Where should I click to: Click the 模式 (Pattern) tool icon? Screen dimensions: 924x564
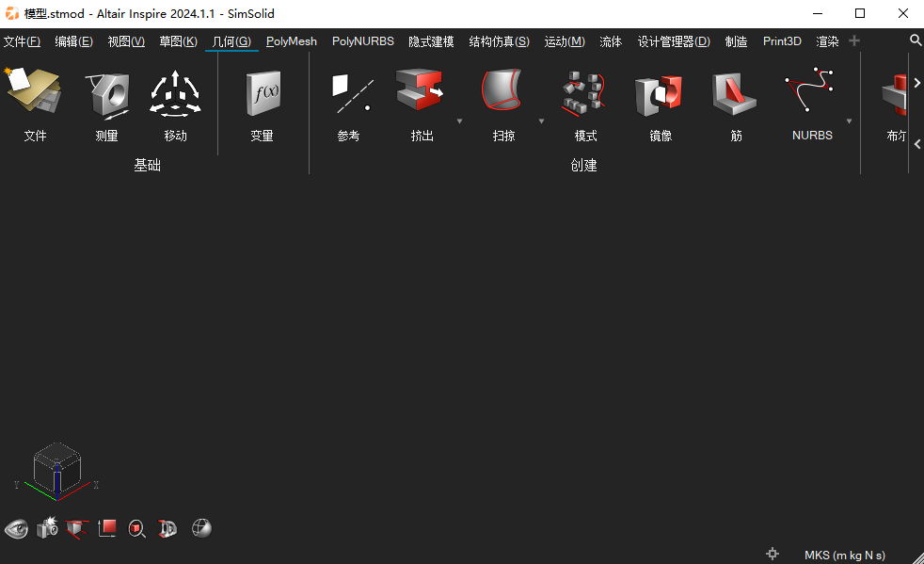click(x=585, y=93)
